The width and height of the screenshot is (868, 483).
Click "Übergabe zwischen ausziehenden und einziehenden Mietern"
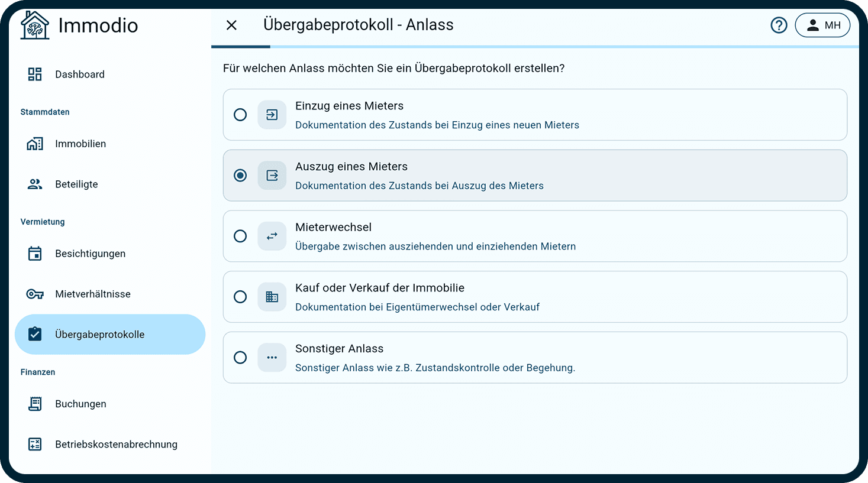435,247
